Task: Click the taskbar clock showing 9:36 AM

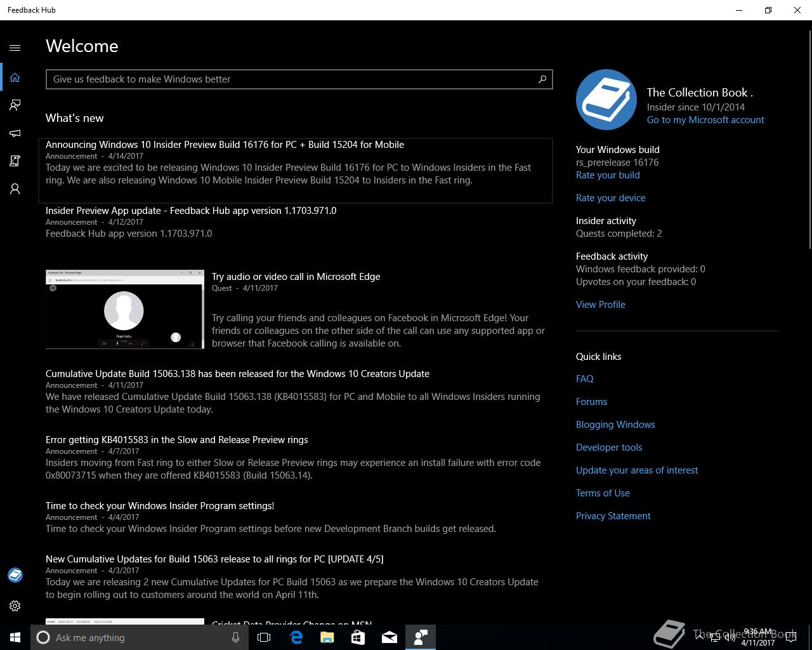Action: point(758,637)
